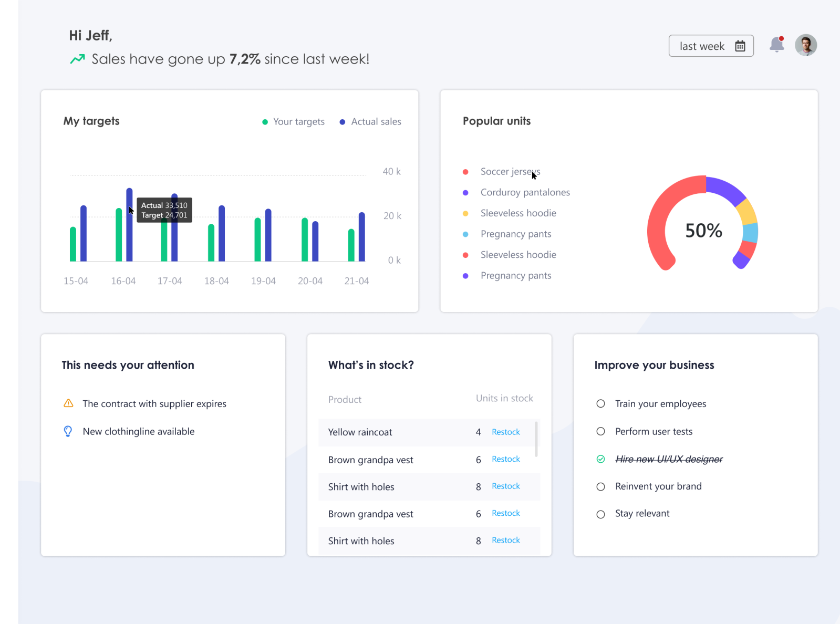Image resolution: width=840 pixels, height=624 pixels.
Task: Check off 'Train your employees'
Action: tap(601, 404)
